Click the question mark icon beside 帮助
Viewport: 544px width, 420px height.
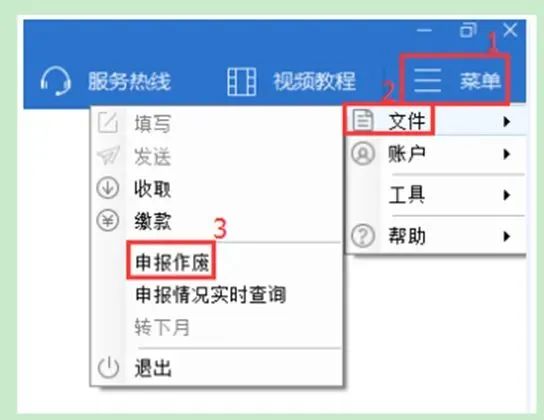pyautogui.click(x=363, y=236)
